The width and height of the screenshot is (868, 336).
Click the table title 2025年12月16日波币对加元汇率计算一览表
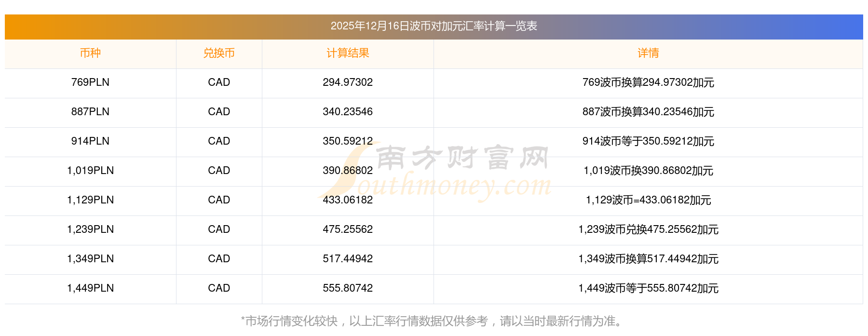434,26
